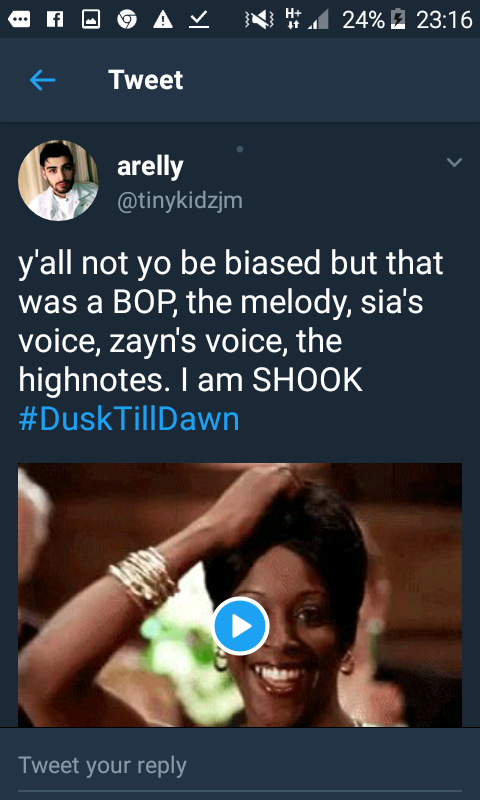
Task: Tap the arelly display name
Action: [150, 166]
